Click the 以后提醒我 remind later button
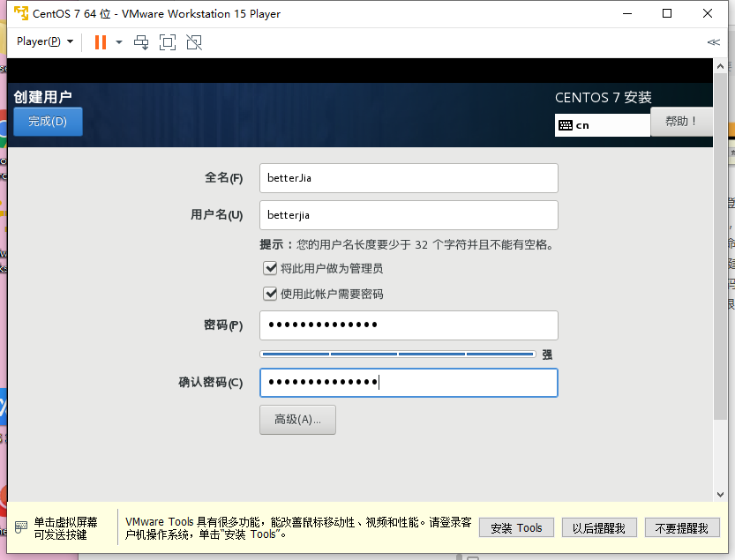Screen dimensions: 735x560 [599, 528]
